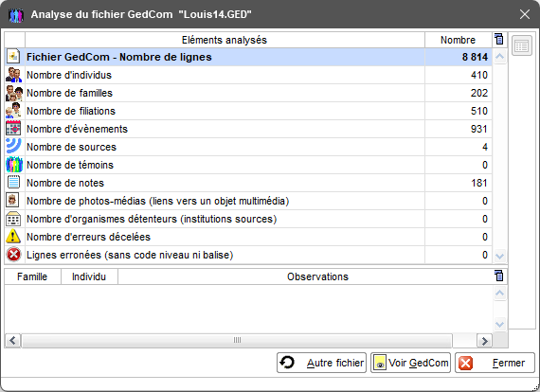The width and height of the screenshot is (540, 392).
Task: Click the Individu column header
Action: point(89,276)
